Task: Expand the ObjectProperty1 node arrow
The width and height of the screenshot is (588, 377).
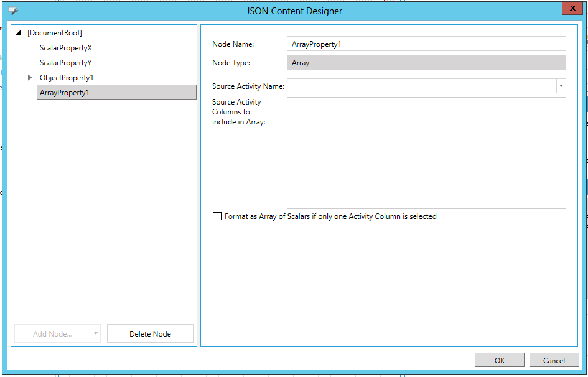Action: (x=30, y=78)
